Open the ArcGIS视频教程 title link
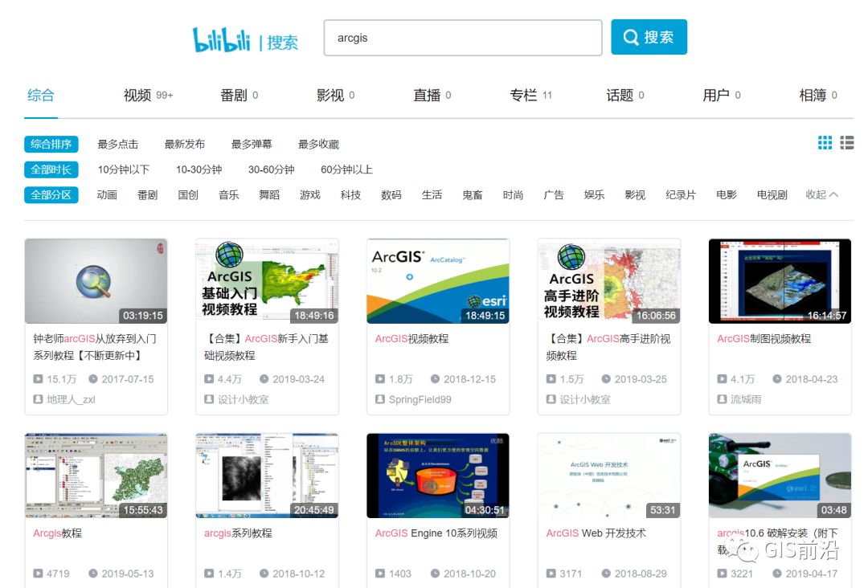This screenshot has width=868, height=588. pos(411,339)
